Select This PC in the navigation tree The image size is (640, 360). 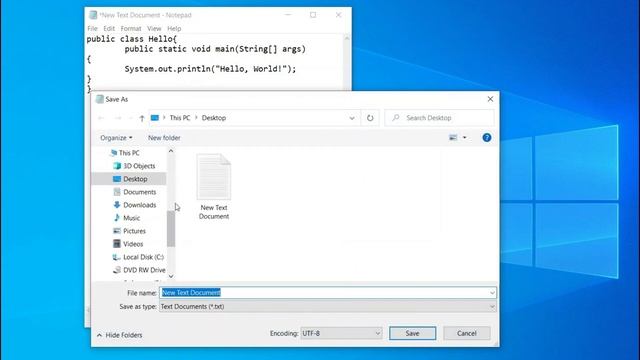pyautogui.click(x=129, y=153)
